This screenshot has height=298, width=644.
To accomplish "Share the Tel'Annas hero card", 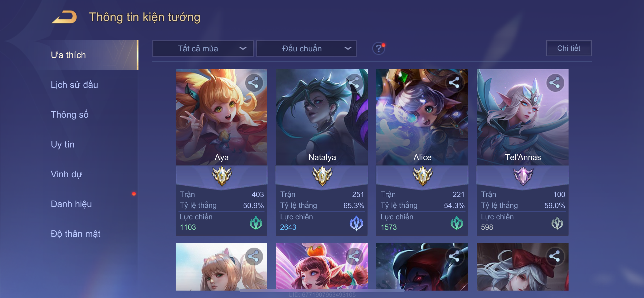I will (x=555, y=83).
